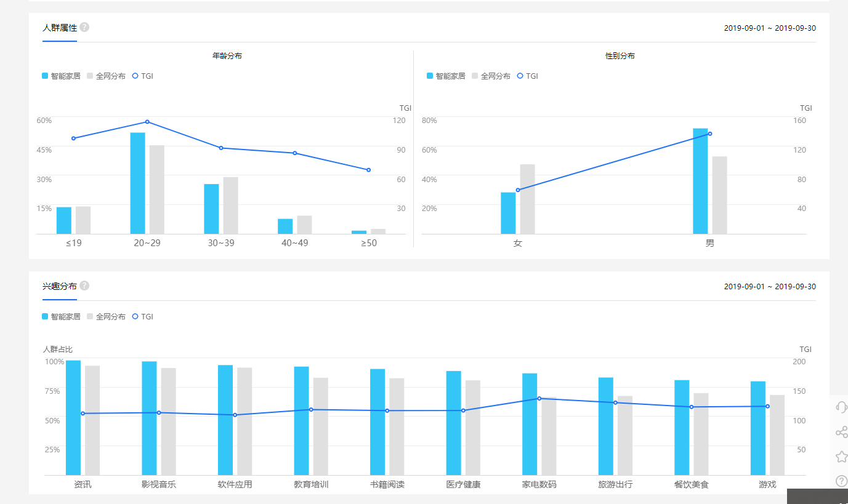848x504 pixels.
Task: Click the gray 餐饮美食 interest bar
Action: pyautogui.click(x=701, y=434)
